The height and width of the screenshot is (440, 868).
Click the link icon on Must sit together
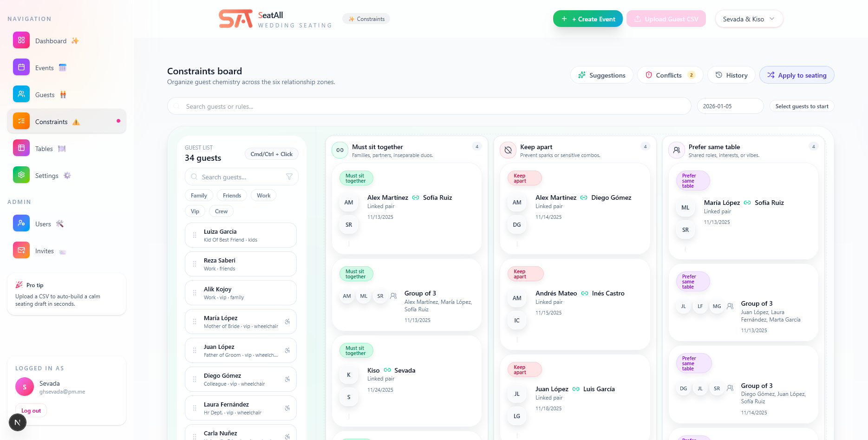pos(340,150)
